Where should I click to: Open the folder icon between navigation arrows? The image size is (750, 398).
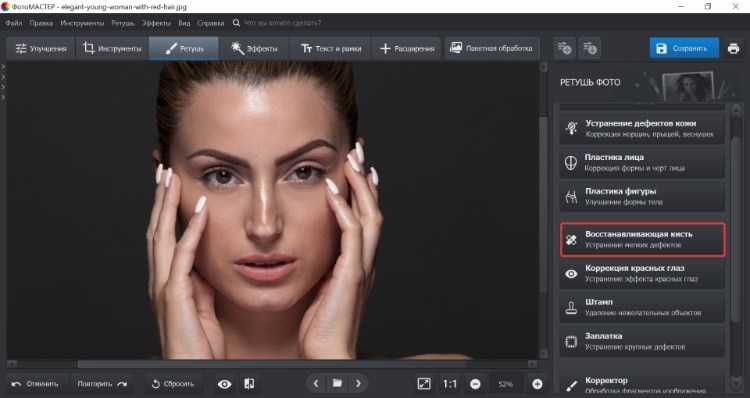pos(337,383)
